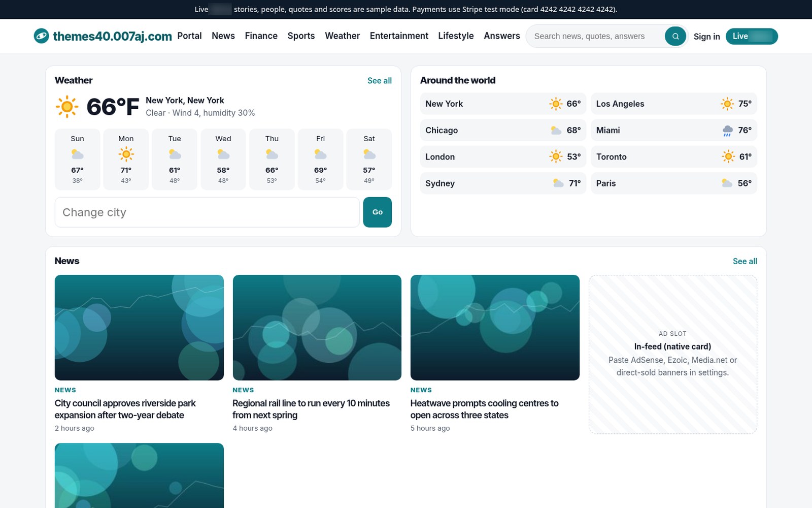Open the riverside park expansion headline
The image size is (812, 508).
tap(125, 409)
